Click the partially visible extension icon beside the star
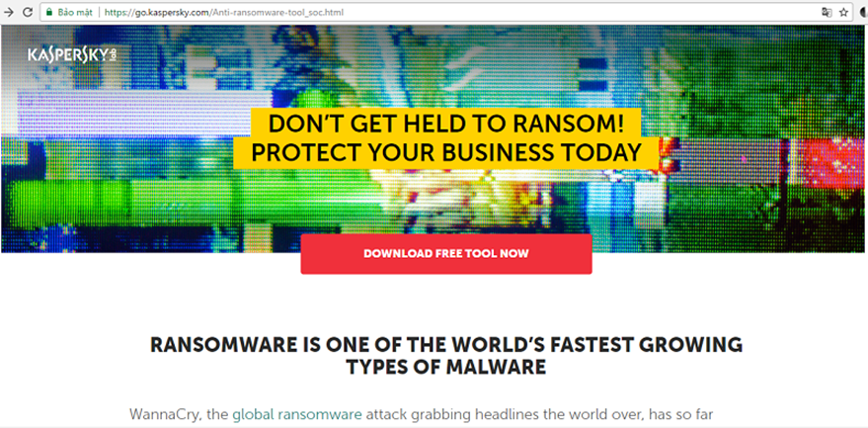The width and height of the screenshot is (868, 428). pos(864,12)
